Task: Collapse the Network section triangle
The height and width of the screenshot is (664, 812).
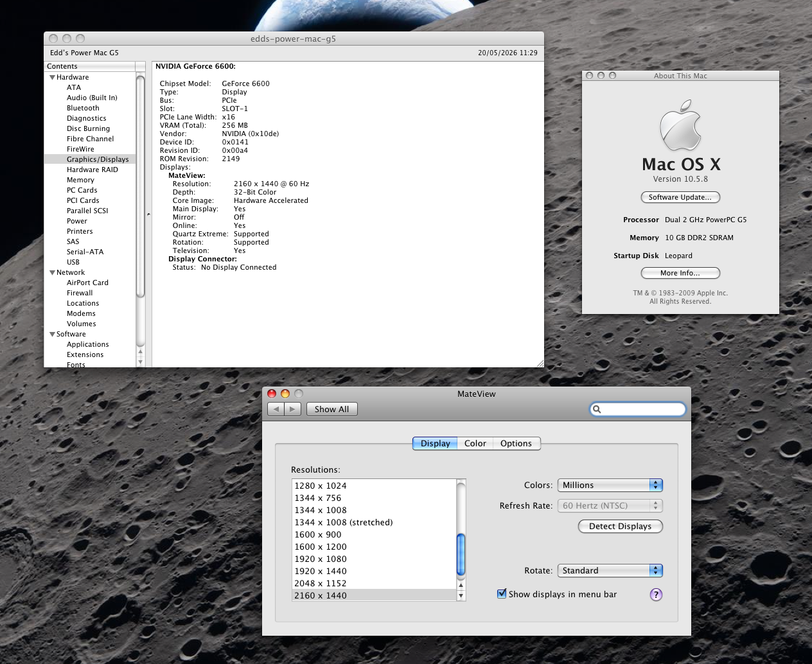Action: tap(52, 273)
